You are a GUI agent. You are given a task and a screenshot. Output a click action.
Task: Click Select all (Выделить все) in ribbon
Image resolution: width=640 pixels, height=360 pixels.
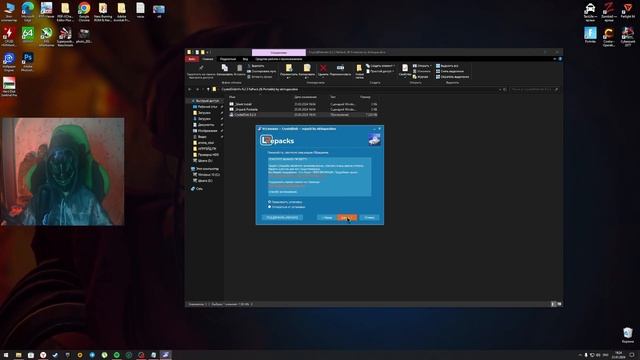point(447,66)
